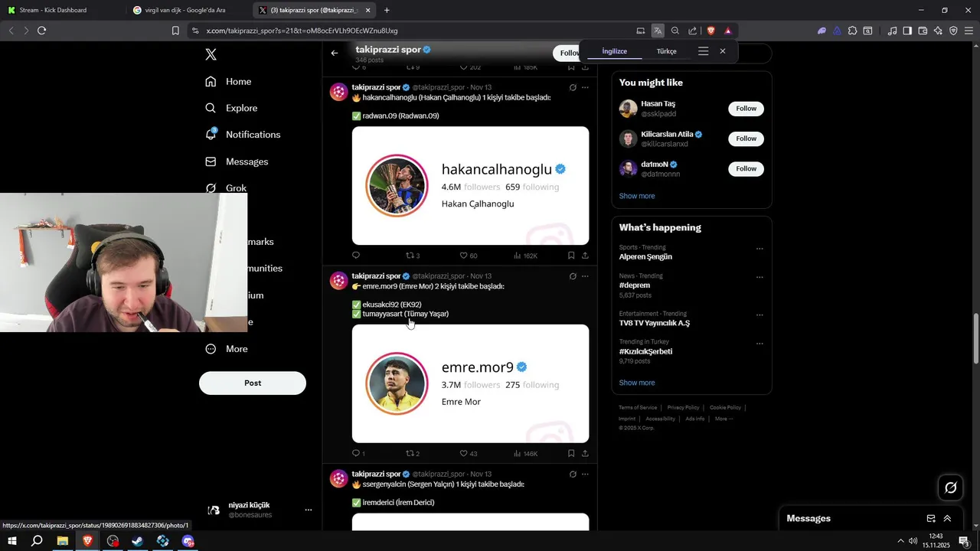Select Türkçe in the translate popup
This screenshot has height=551, width=980.
pyautogui.click(x=666, y=51)
